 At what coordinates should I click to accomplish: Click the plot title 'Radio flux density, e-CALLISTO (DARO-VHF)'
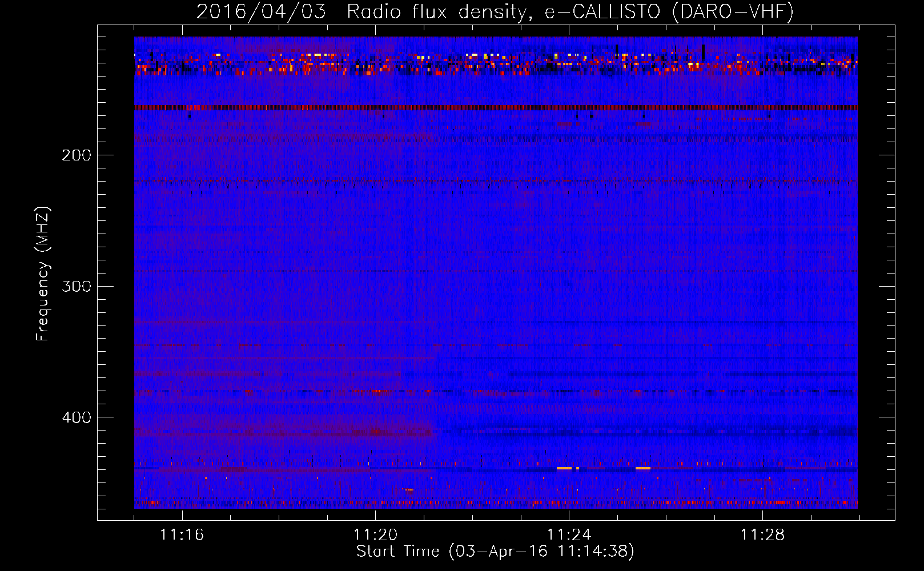[570, 11]
